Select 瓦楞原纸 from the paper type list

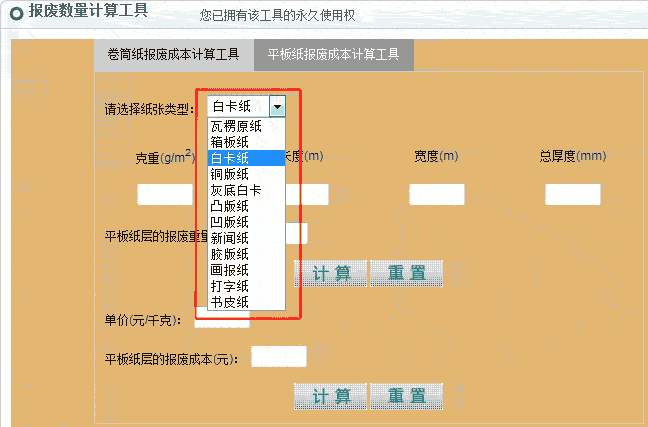(236, 126)
